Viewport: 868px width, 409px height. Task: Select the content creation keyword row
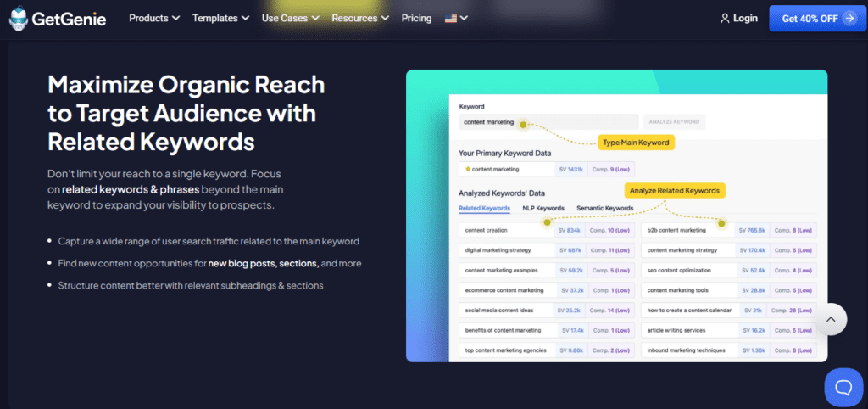547,230
